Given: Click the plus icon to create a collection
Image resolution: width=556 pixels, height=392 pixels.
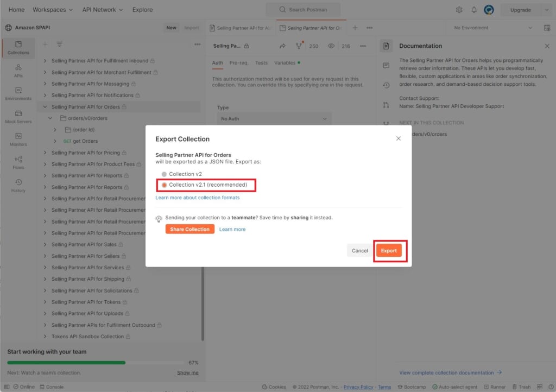Looking at the screenshot, I should tap(45, 45).
